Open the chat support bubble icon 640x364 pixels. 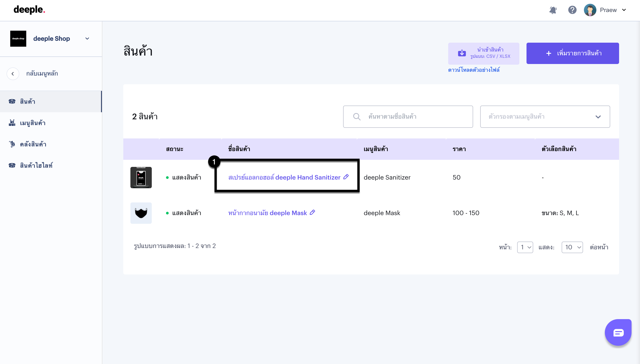(x=618, y=332)
